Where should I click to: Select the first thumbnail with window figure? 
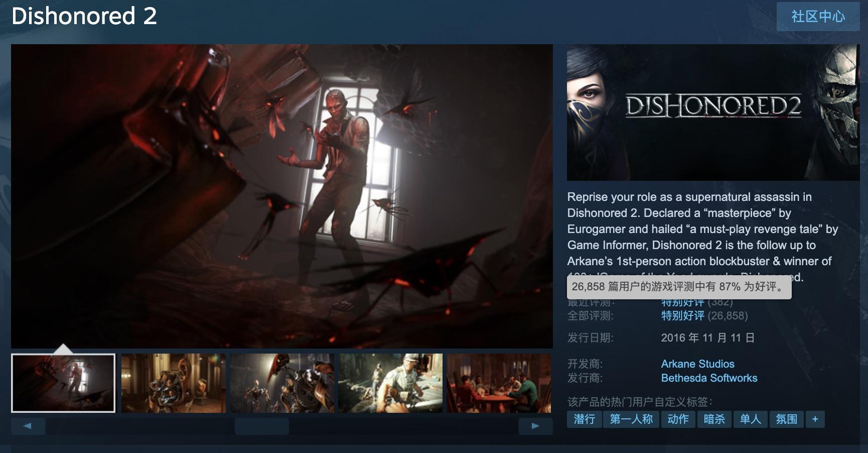click(x=63, y=383)
